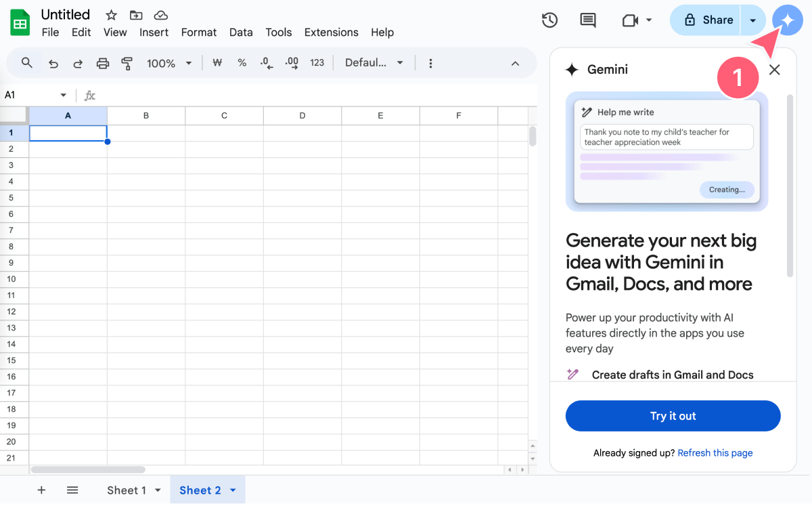
Task: Format as currency with won symbol
Action: tap(217, 62)
